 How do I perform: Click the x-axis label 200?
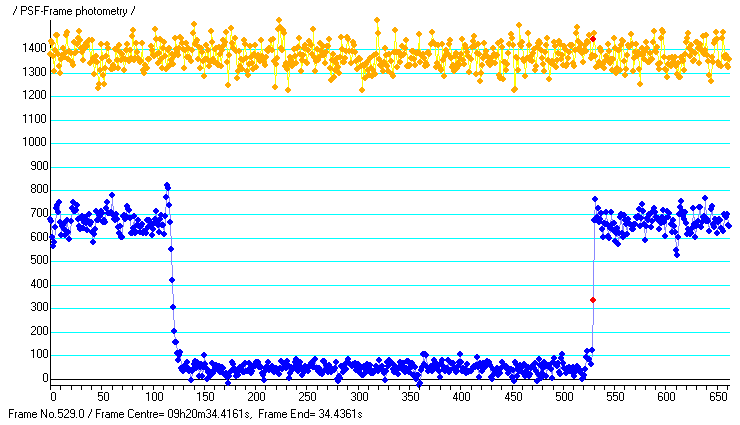(256, 397)
